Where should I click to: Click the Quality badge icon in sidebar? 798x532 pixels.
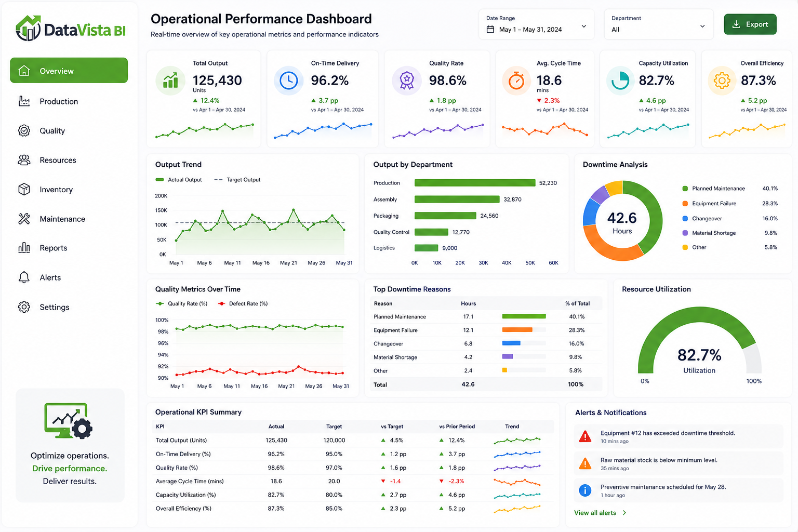(24, 130)
